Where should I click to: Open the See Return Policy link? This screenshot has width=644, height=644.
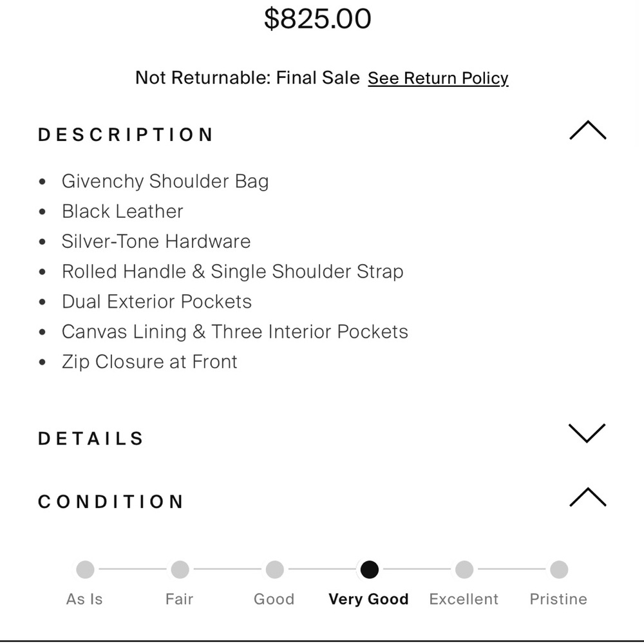[438, 79]
